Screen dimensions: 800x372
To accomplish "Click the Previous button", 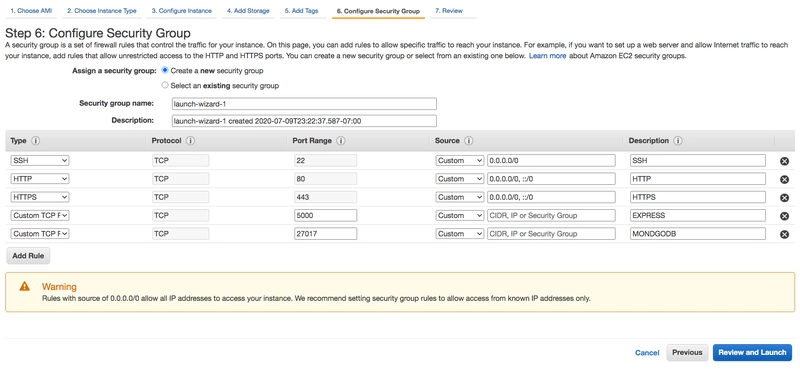I will (687, 353).
